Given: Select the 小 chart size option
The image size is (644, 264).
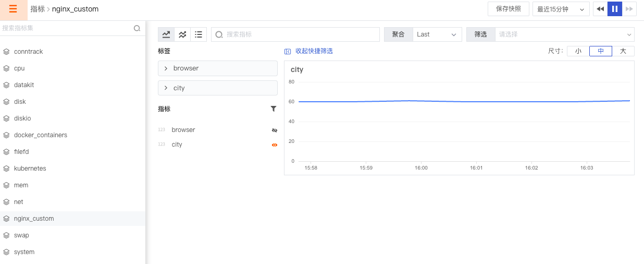Looking at the screenshot, I should (x=578, y=51).
